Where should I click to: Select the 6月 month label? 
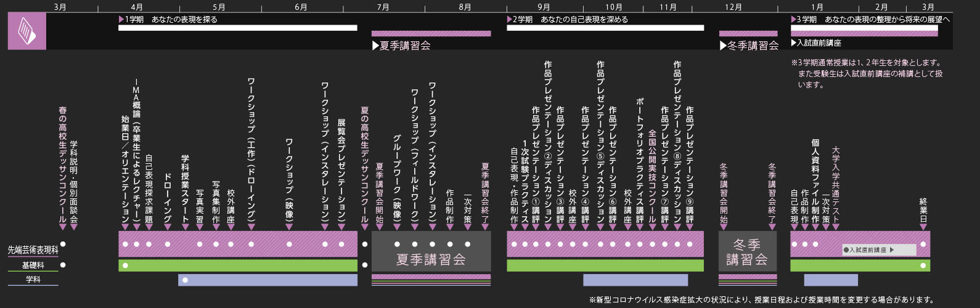(x=301, y=7)
